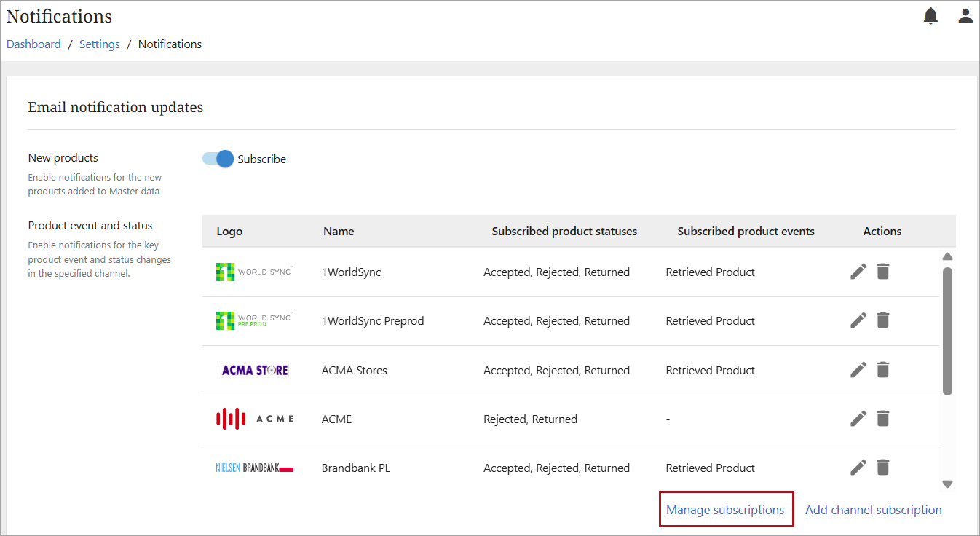Open Manage subscriptions link
Screen dimensions: 980x536
point(724,510)
